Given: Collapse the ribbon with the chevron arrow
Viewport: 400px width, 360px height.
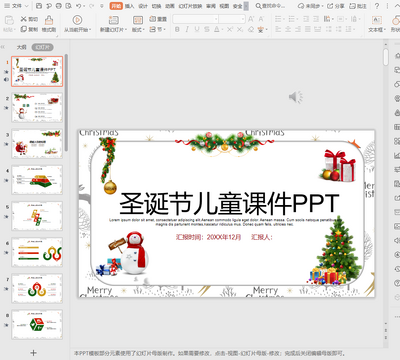Looking at the screenshot, I should (397, 6).
